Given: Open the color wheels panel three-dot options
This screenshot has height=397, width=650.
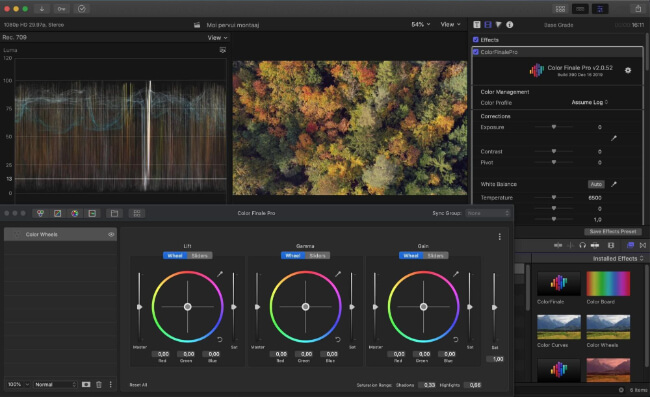Looking at the screenshot, I should click(500, 237).
